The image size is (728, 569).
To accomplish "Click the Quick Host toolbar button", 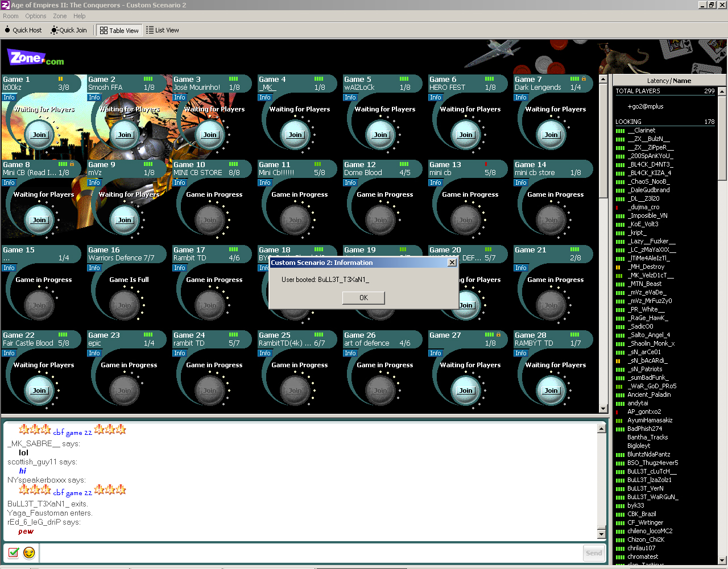I will (x=23, y=30).
